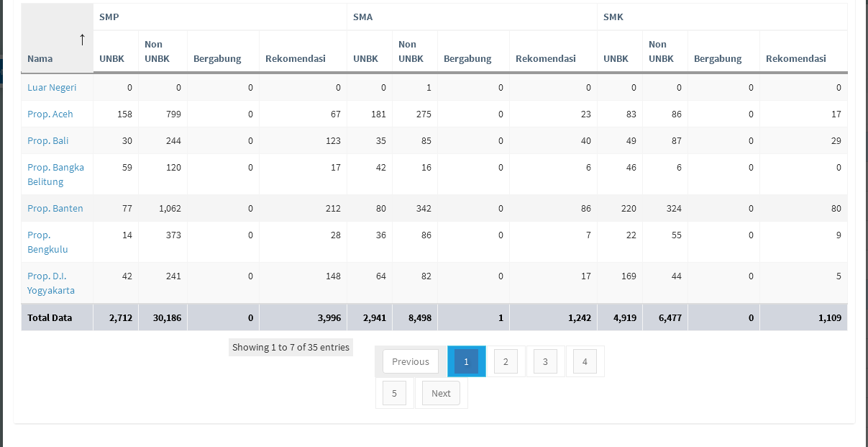Open the Prop. Aceh link
Viewport: 868px width, 447px height.
click(50, 114)
